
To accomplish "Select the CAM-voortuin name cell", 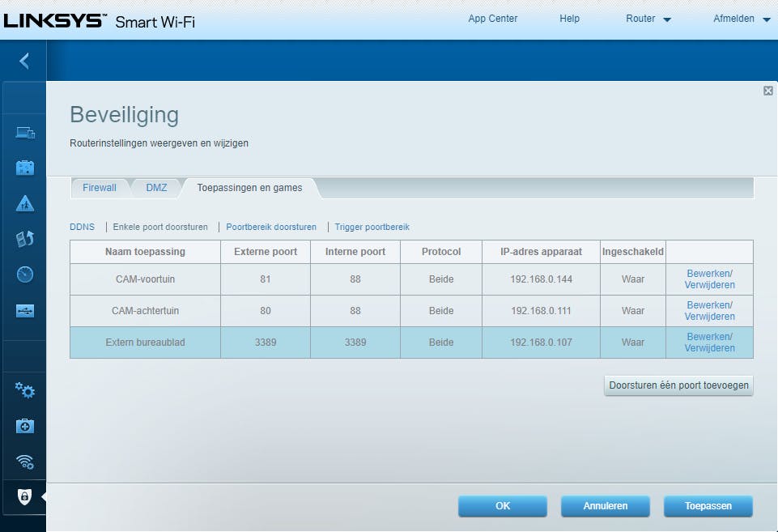I will pos(146,279).
